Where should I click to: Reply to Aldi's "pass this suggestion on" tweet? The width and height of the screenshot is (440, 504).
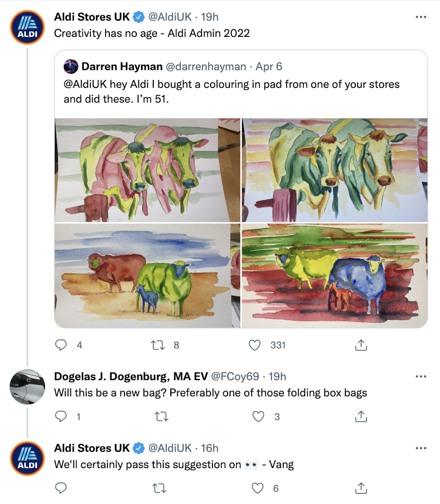point(61,488)
